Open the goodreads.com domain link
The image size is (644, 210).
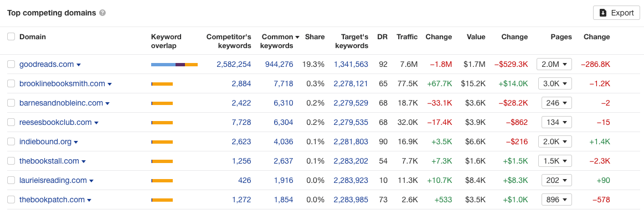[47, 65]
